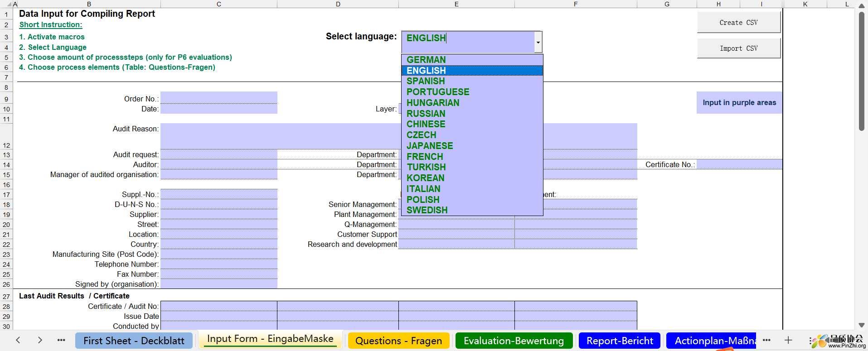The height and width of the screenshot is (351, 868).
Task: Switch to Input Form - EingabeMaske tab
Action: click(270, 339)
